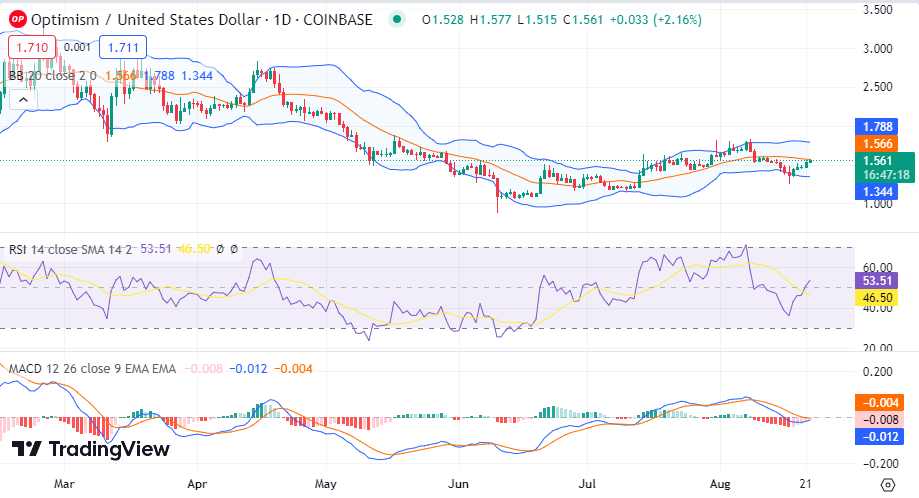This screenshot has height=498, width=919.
Task: Click the red OP Optimism logo icon
Action: (x=16, y=19)
